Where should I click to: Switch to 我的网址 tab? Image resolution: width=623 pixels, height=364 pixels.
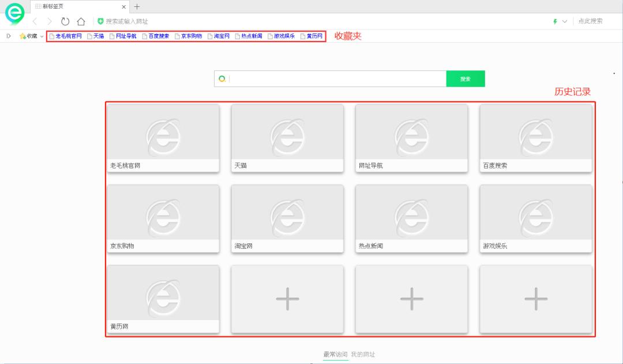point(363,354)
